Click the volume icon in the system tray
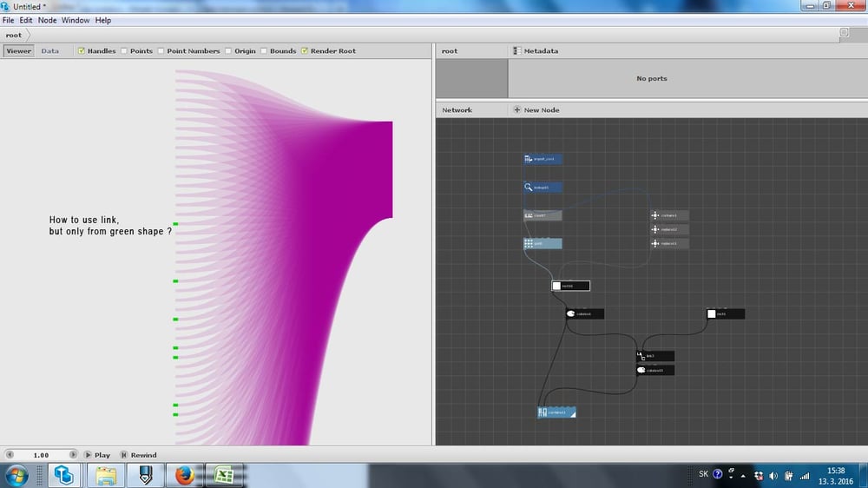 coord(773,476)
